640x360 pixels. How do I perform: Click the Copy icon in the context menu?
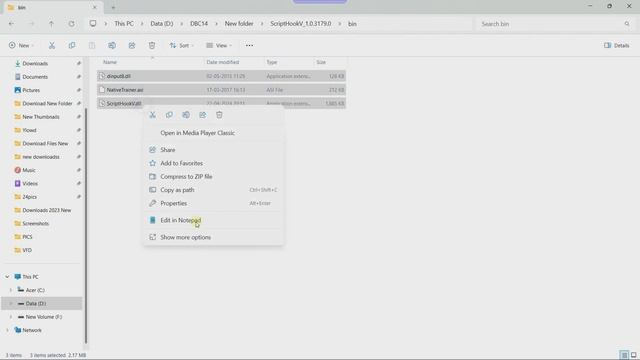169,115
